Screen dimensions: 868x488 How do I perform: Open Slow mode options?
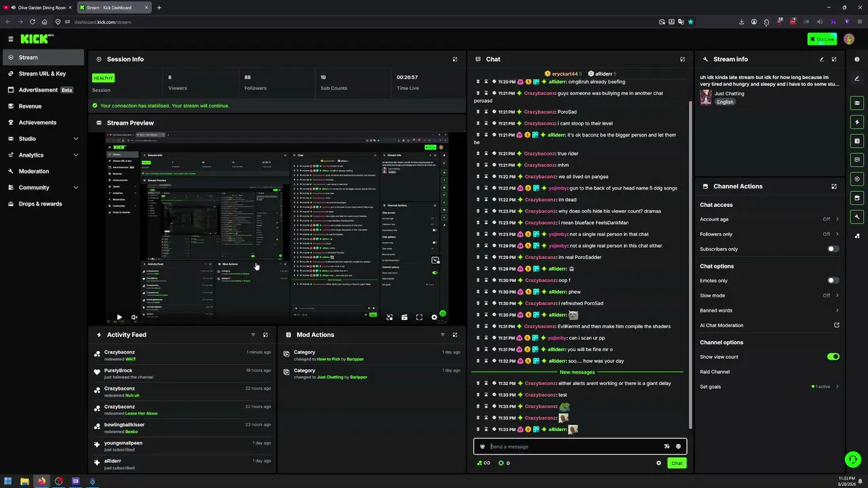770,296
